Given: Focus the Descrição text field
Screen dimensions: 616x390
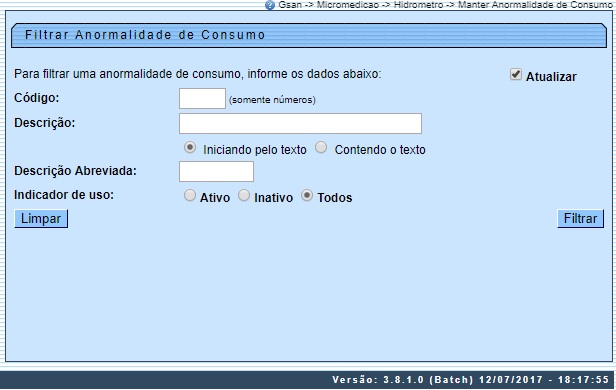Looking at the screenshot, I should [301, 124].
